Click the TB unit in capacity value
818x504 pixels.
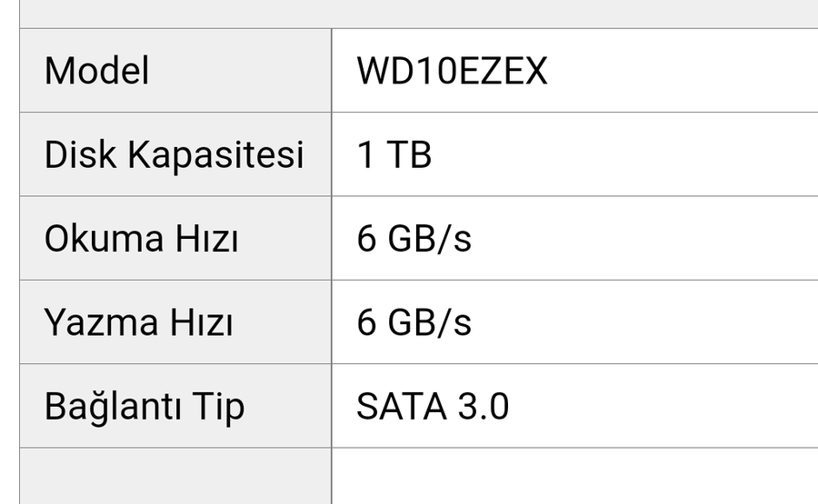(409, 154)
